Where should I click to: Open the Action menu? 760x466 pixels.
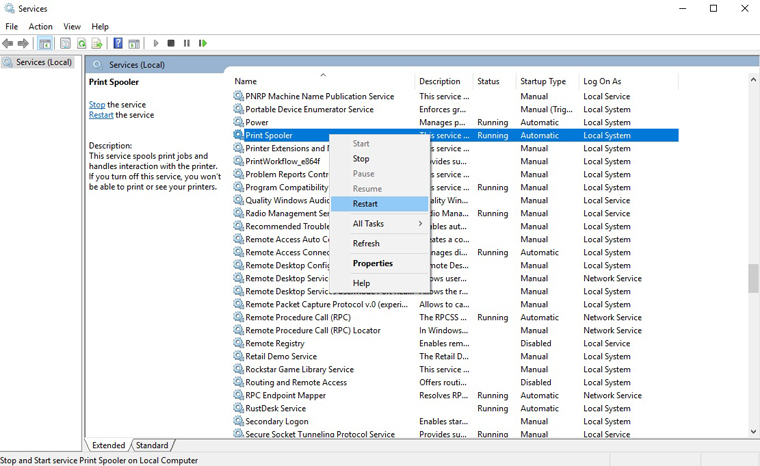pos(40,27)
